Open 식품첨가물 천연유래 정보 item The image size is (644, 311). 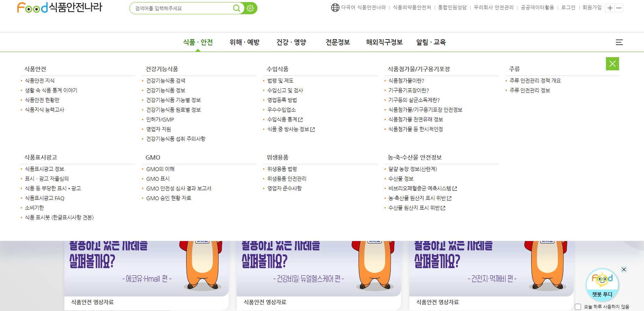click(416, 119)
